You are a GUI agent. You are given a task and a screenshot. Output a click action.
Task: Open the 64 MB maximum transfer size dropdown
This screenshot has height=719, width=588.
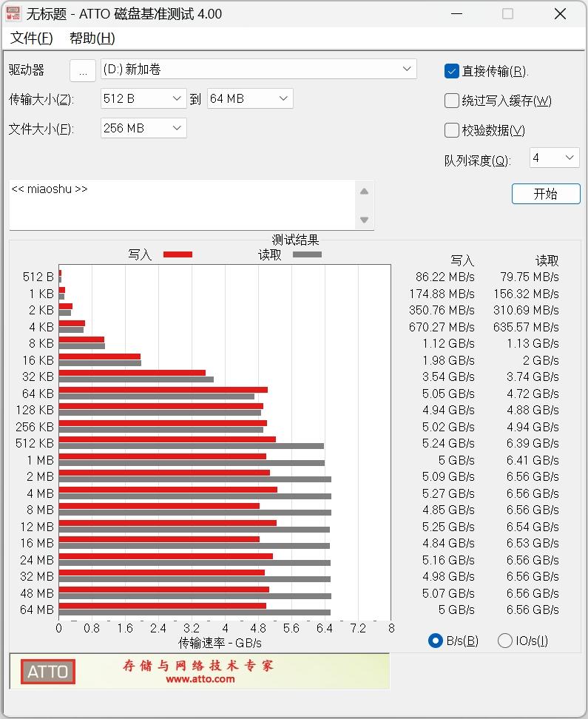250,98
